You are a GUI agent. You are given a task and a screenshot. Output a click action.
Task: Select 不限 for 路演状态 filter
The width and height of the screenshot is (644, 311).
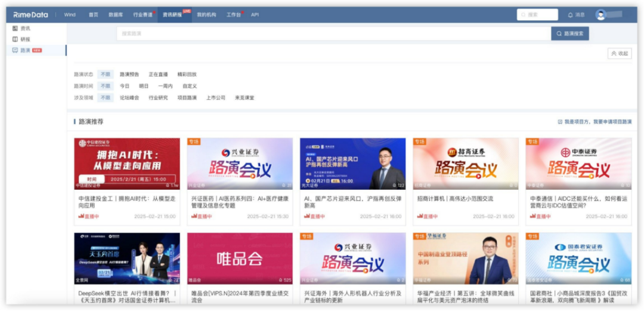106,75
